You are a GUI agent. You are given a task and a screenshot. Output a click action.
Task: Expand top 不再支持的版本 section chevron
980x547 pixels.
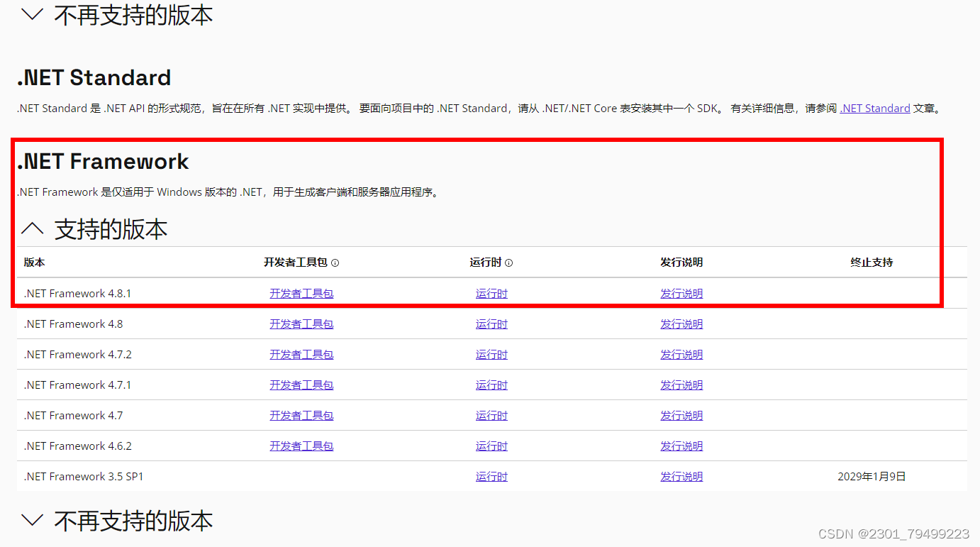(x=33, y=15)
